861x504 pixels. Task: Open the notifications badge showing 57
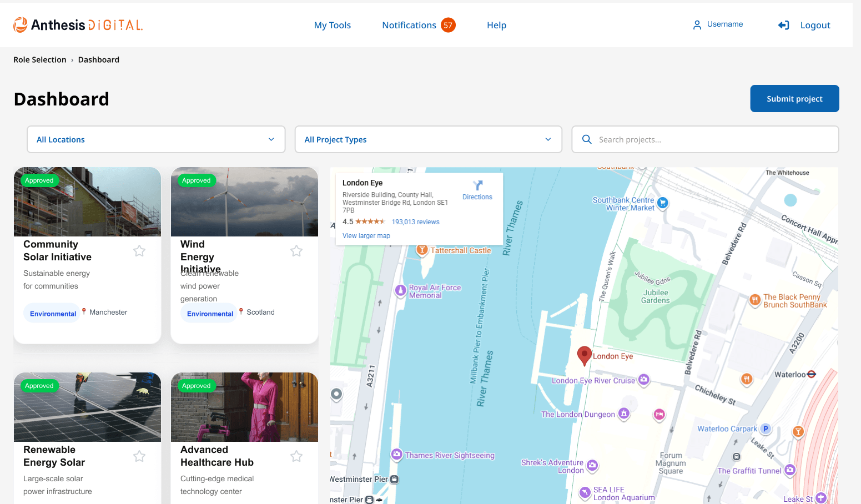(448, 25)
